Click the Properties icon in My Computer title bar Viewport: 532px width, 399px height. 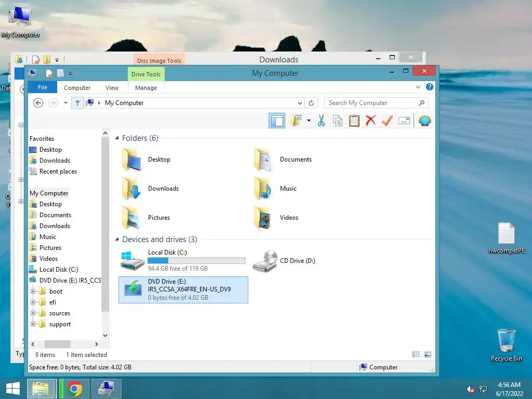click(x=49, y=73)
